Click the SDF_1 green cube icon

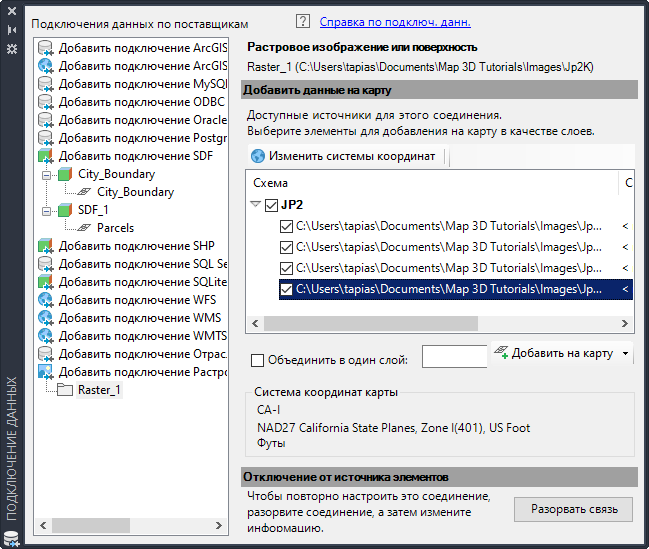click(x=65, y=210)
